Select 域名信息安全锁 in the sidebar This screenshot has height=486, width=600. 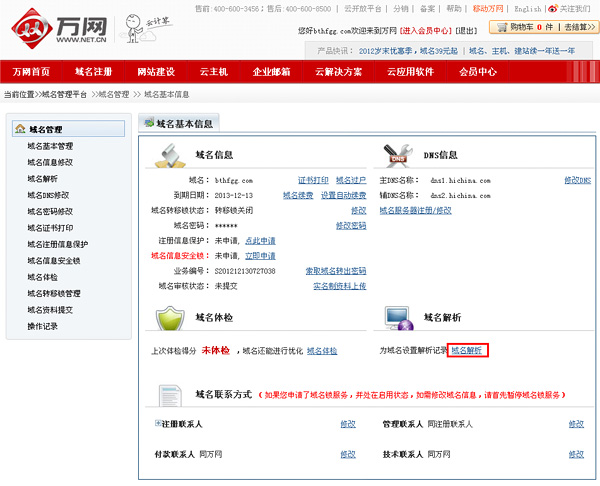click(54, 261)
